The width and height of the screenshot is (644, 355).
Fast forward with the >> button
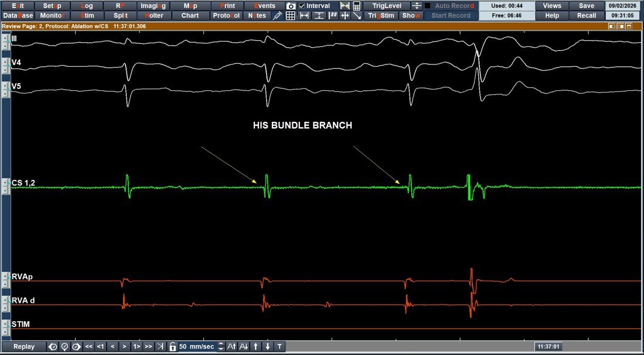tap(149, 347)
